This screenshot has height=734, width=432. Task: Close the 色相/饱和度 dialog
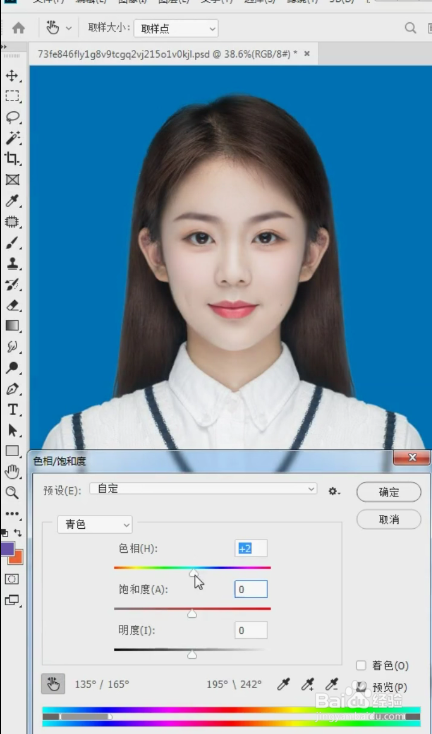[412, 457]
